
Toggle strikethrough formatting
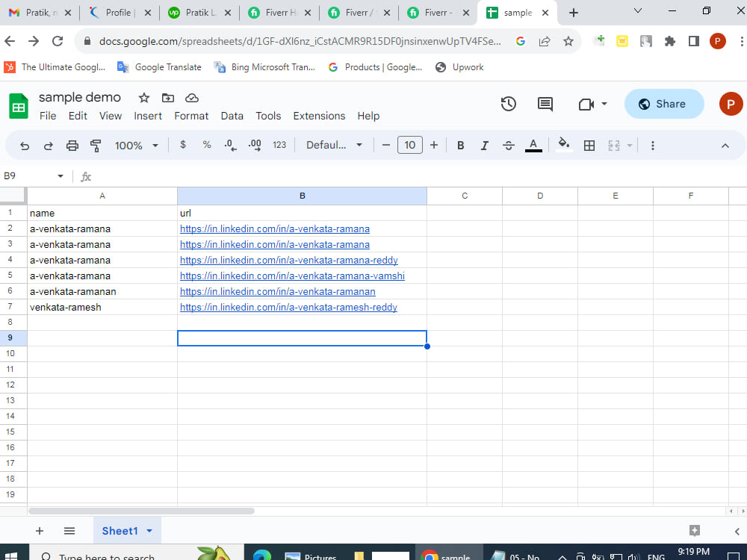click(x=508, y=146)
